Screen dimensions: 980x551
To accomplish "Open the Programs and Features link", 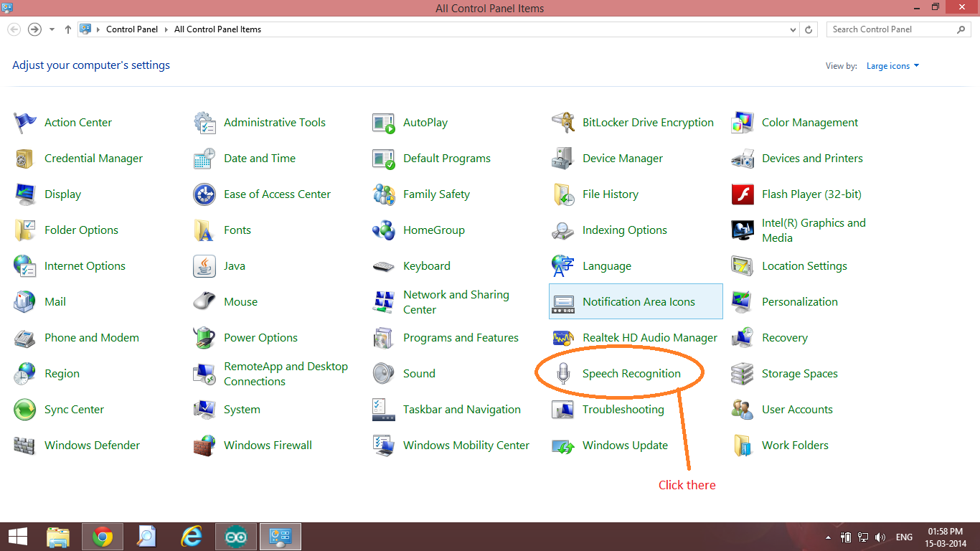I will 461,338.
